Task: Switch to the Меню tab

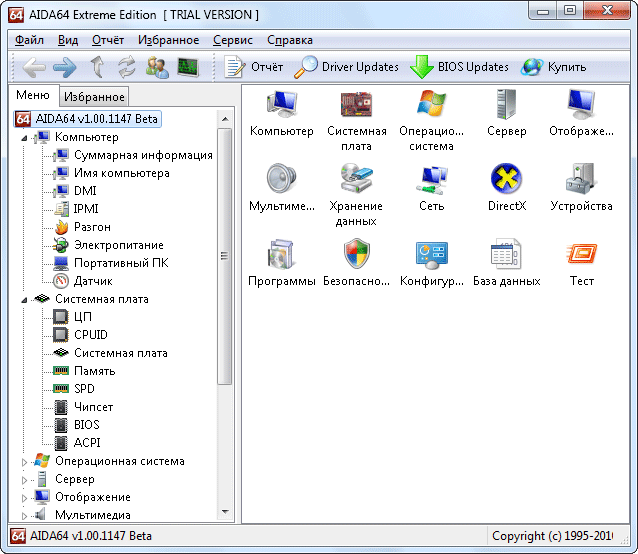Action: [x=33, y=95]
